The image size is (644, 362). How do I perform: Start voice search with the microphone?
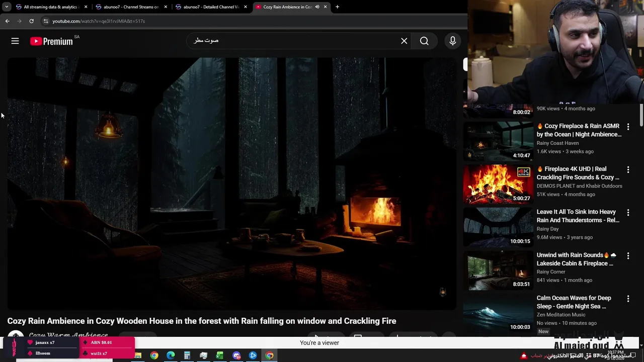pyautogui.click(x=453, y=41)
